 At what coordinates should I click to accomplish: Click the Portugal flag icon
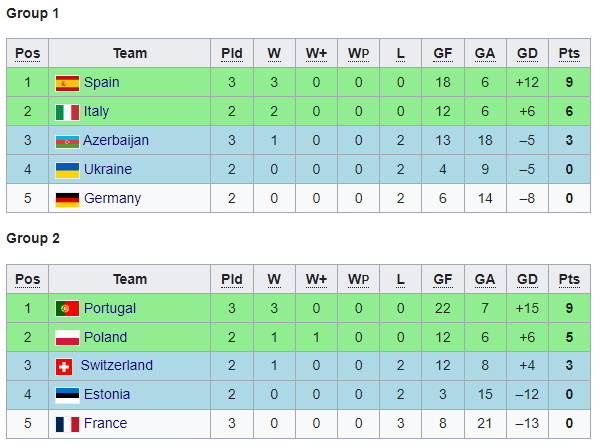pos(67,309)
